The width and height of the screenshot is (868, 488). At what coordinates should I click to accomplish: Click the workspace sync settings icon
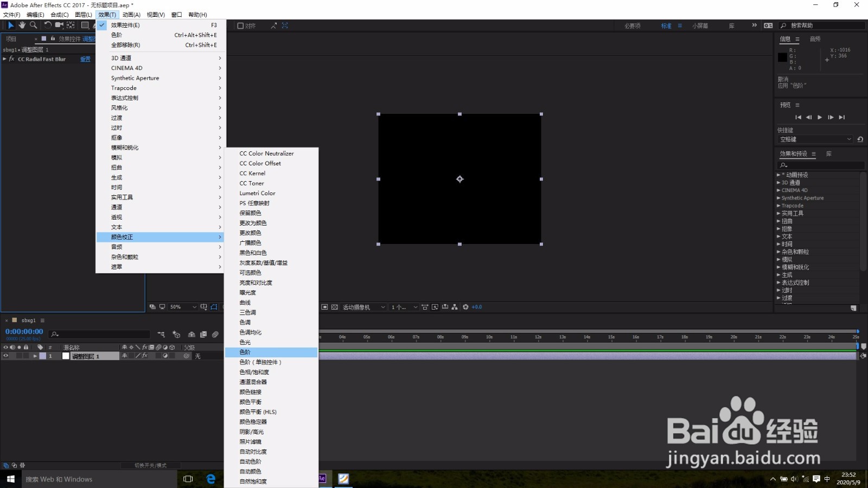pyautogui.click(x=768, y=25)
